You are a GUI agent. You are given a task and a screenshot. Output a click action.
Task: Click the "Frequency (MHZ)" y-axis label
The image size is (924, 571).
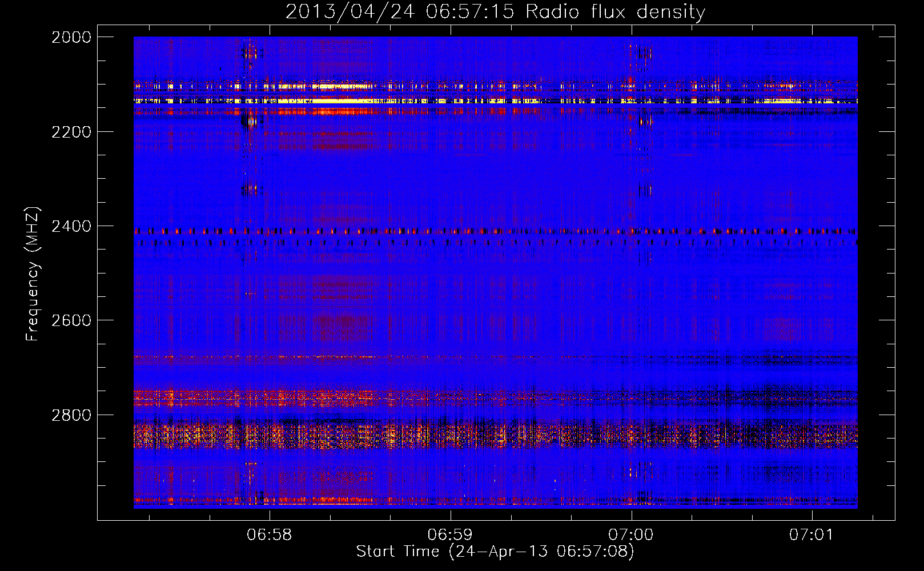click(33, 274)
